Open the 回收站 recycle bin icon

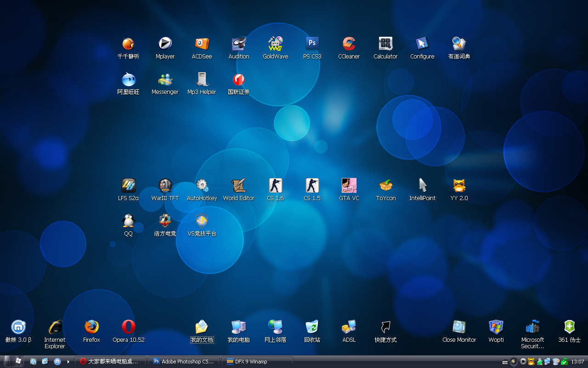click(x=312, y=332)
